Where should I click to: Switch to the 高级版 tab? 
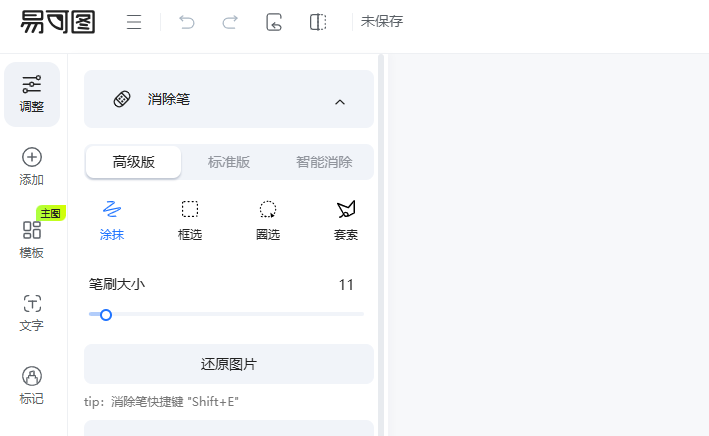134,162
